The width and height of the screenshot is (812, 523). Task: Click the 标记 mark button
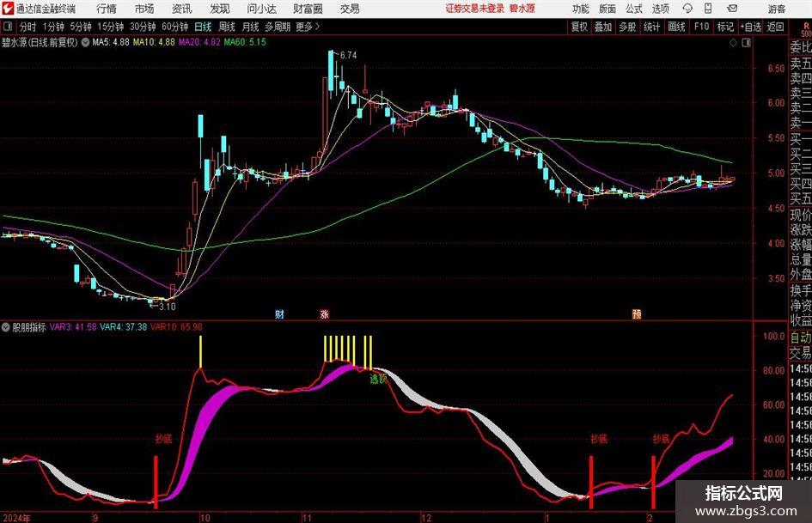click(725, 27)
